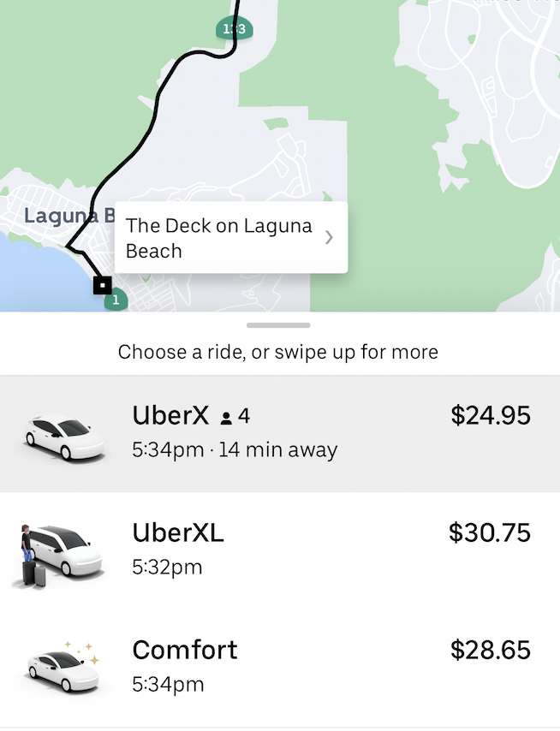The image size is (560, 731).
Task: Tap the Highway 133 route shield
Action: click(234, 28)
